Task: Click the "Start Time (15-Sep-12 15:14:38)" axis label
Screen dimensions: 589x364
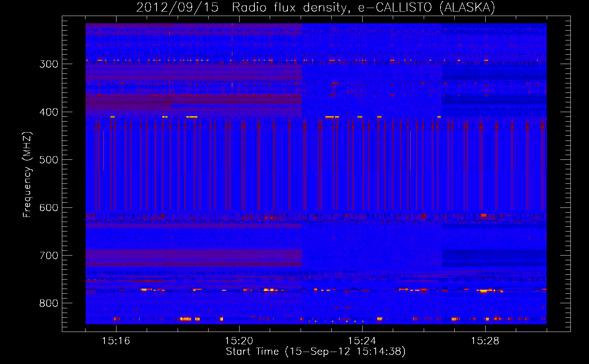Action: (x=316, y=351)
